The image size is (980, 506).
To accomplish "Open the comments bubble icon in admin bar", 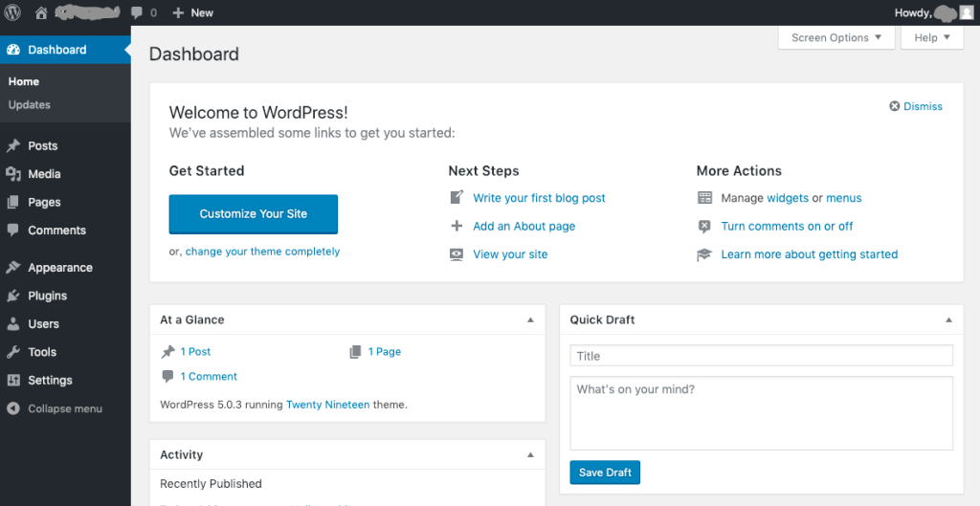I will [138, 12].
